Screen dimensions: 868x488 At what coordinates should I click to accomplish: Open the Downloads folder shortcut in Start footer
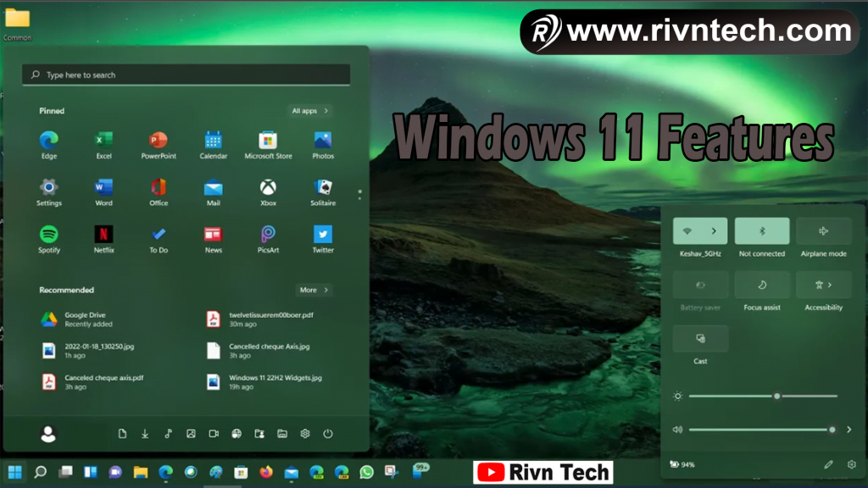145,434
